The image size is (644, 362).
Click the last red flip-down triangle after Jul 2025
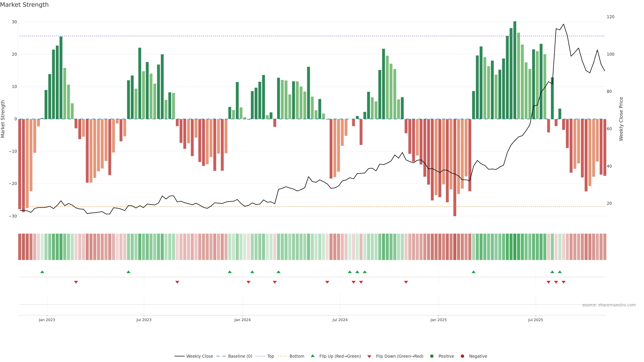pyautogui.click(x=563, y=282)
